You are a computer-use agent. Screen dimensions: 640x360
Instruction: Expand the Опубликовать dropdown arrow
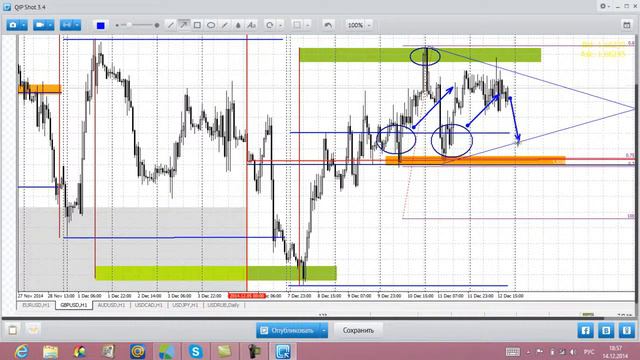pos(324,330)
